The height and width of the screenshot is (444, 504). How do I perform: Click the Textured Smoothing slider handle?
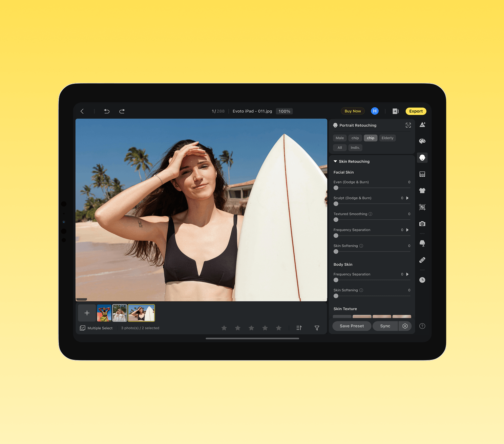pos(336,220)
